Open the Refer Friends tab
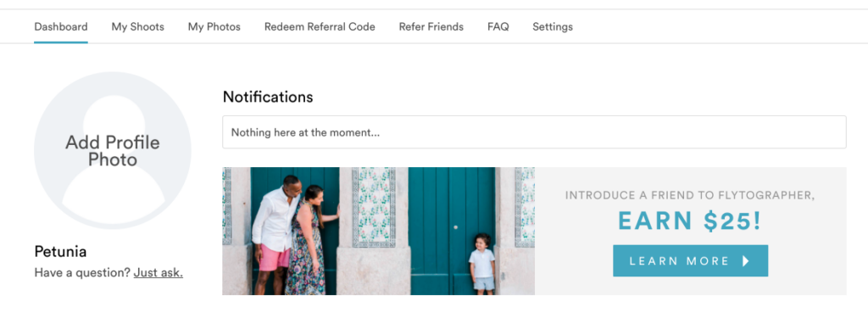Screen dimensions: 868x324 point(431,26)
